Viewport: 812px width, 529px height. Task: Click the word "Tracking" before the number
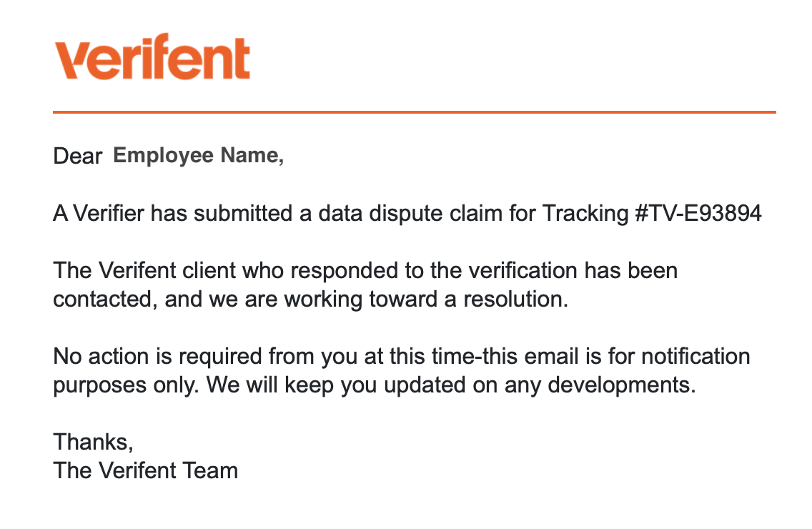(x=585, y=214)
